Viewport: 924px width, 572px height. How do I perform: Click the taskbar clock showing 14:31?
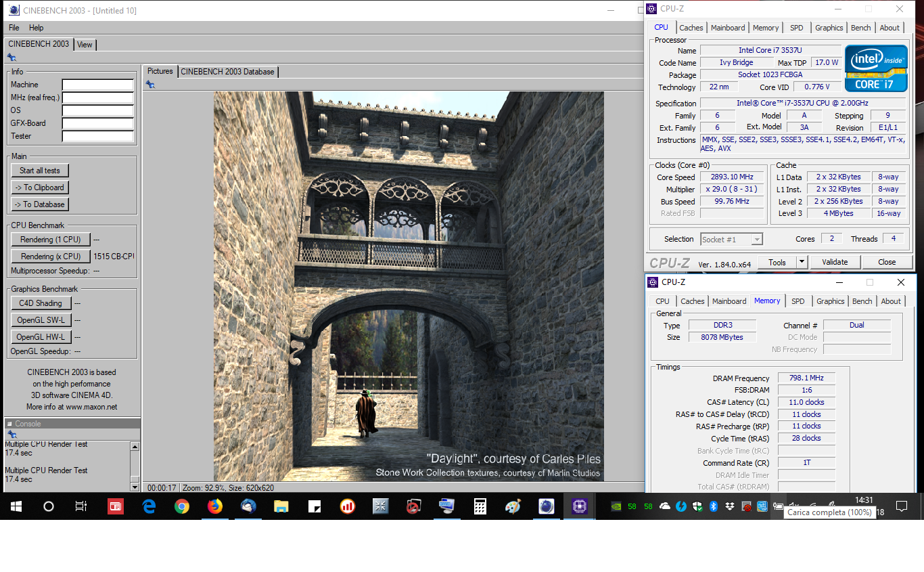[864, 500]
